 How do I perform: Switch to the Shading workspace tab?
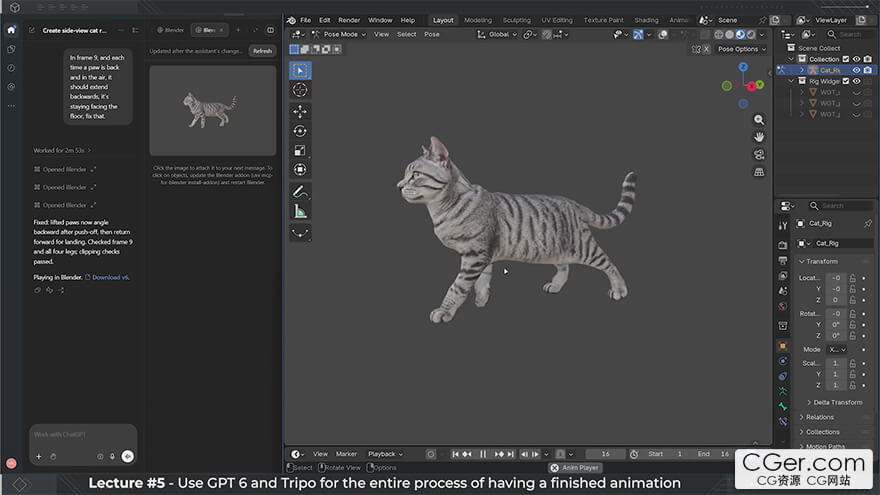pyautogui.click(x=646, y=20)
